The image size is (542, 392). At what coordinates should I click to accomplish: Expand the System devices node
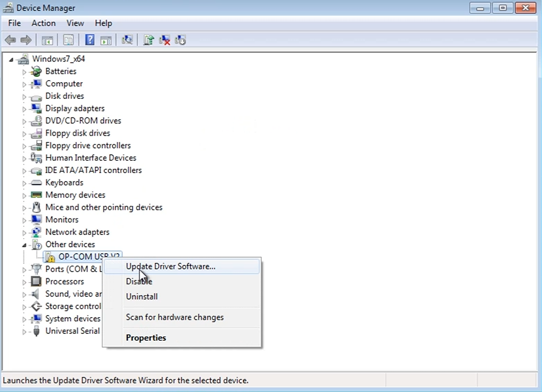click(24, 319)
